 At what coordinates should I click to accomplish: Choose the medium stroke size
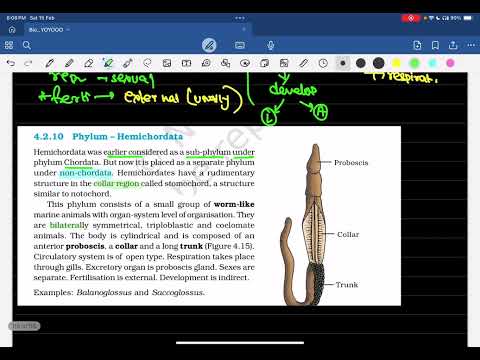361,63
